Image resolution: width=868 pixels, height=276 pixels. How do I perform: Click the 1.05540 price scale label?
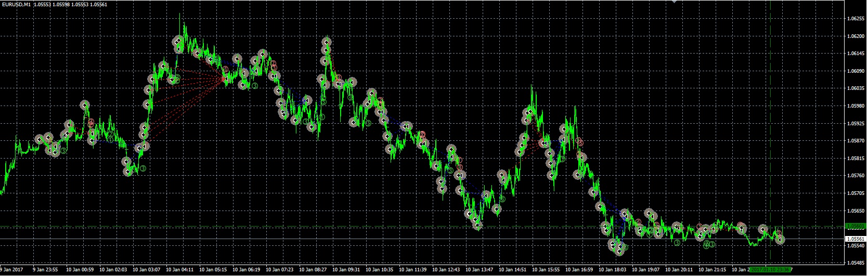(856, 246)
